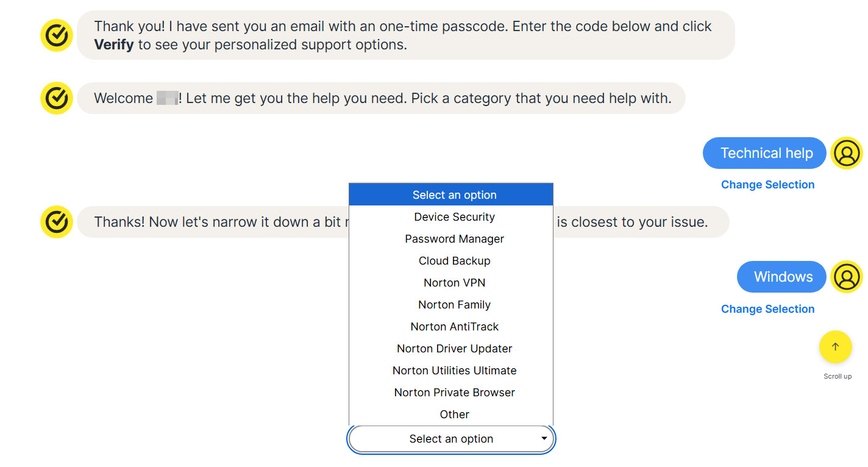Click Norton checkmark logo beside Thanks message
868x467 pixels.
pos(57,222)
